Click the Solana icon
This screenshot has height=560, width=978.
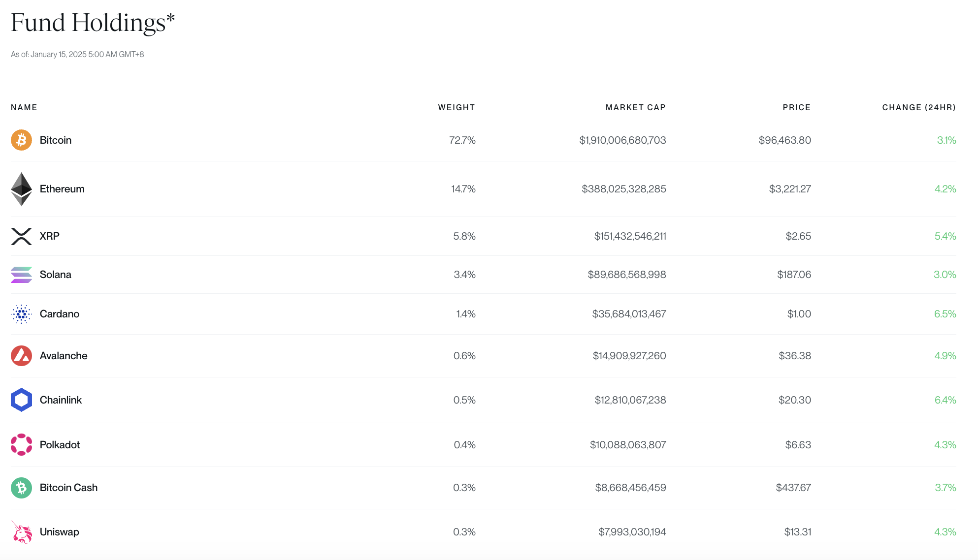pos(22,275)
